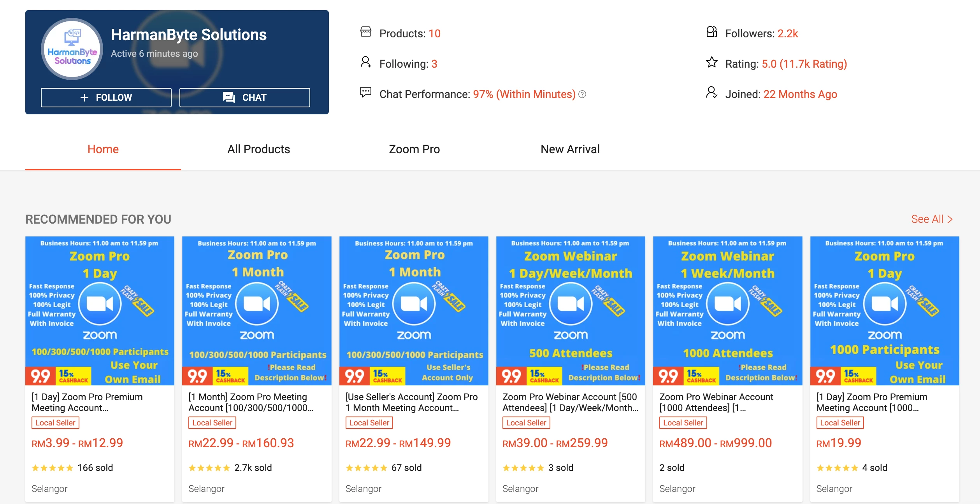Switch to the All Products tab

[x=258, y=149]
